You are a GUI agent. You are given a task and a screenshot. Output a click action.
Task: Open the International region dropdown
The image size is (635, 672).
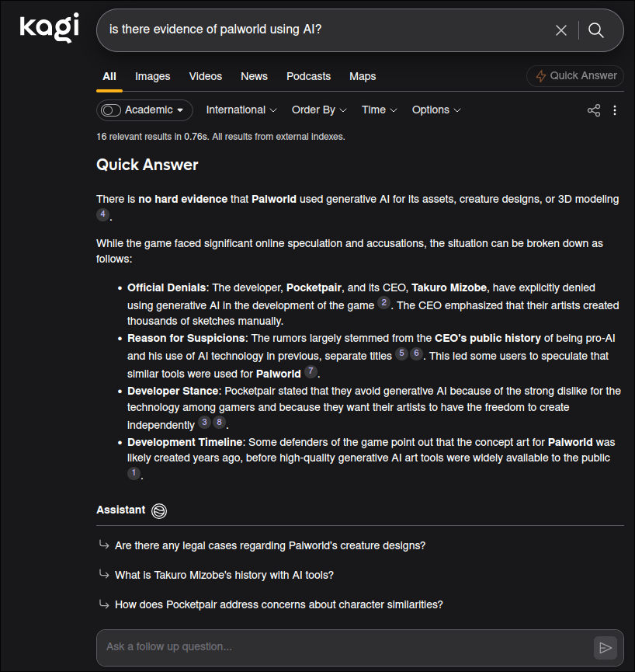point(241,110)
